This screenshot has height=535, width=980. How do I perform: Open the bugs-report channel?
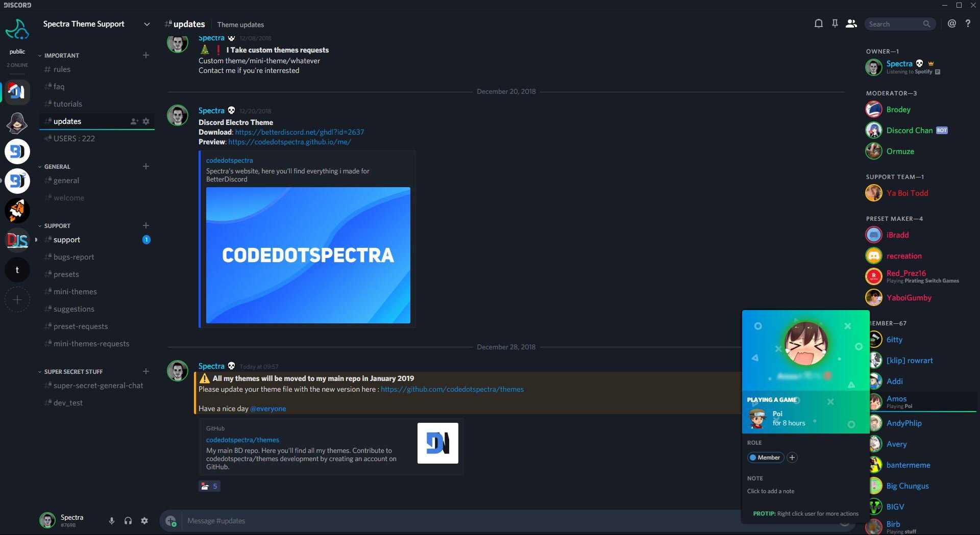(97, 257)
